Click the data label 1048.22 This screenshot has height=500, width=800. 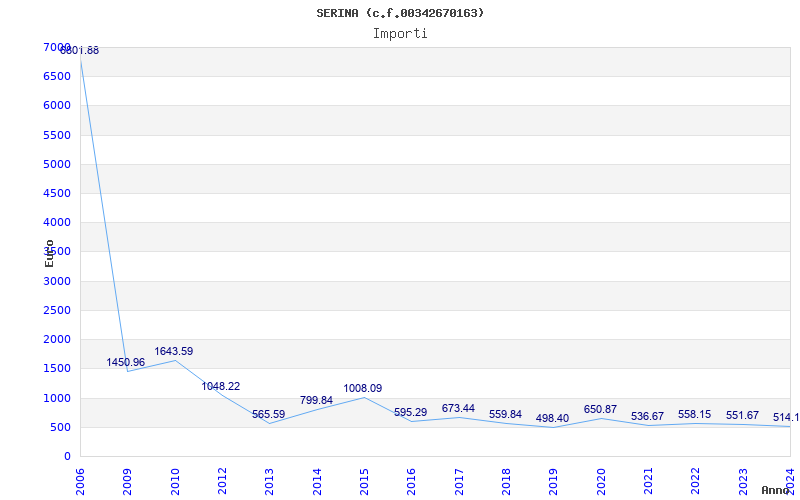tap(220, 386)
